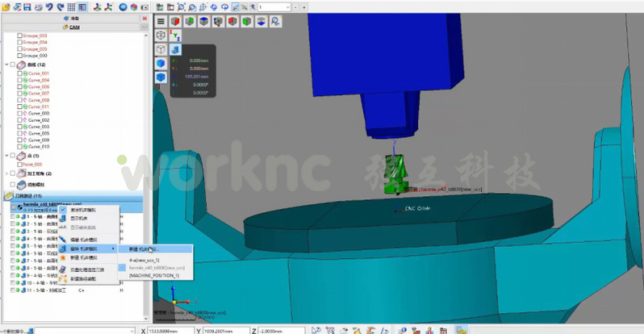Select the 4-a[new_ucs_1] submenu entry
This screenshot has height=334, width=644.
pos(145,261)
